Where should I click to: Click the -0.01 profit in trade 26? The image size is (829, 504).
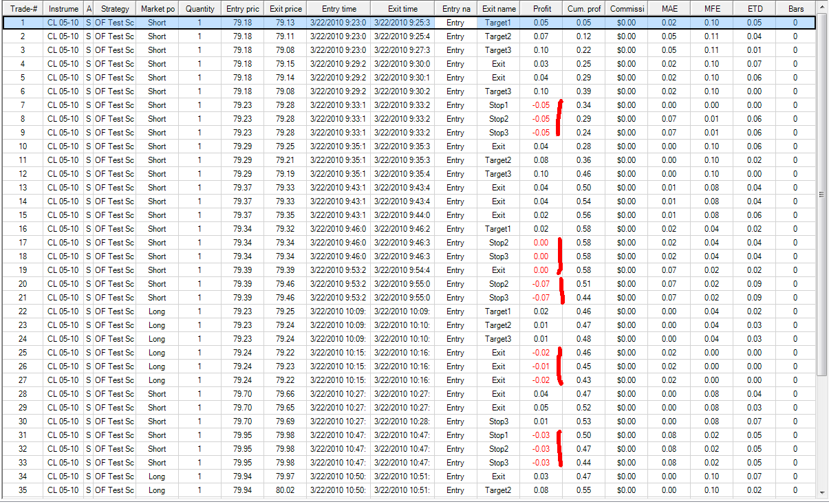pos(541,366)
